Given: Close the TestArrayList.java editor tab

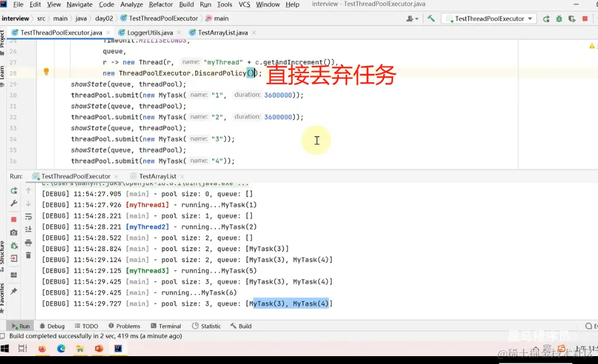Looking at the screenshot, I should pyautogui.click(x=253, y=33).
